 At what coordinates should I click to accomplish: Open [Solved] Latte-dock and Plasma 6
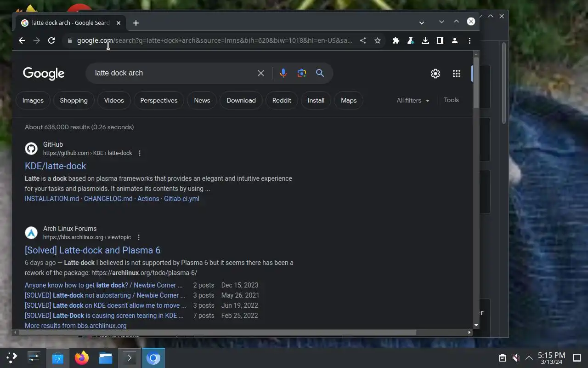click(92, 250)
